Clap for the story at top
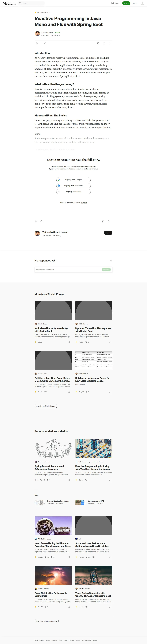This screenshot has height=644, width=147. (x=37, y=43)
